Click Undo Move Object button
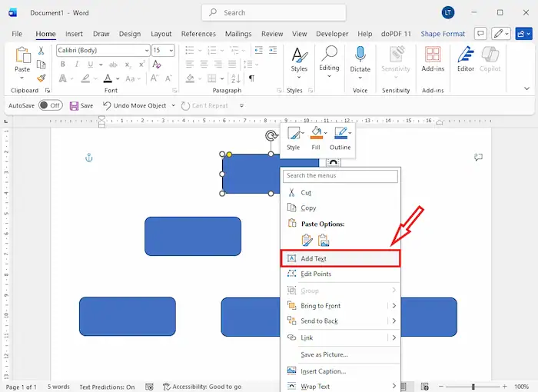The width and height of the screenshot is (538, 392). coord(139,106)
